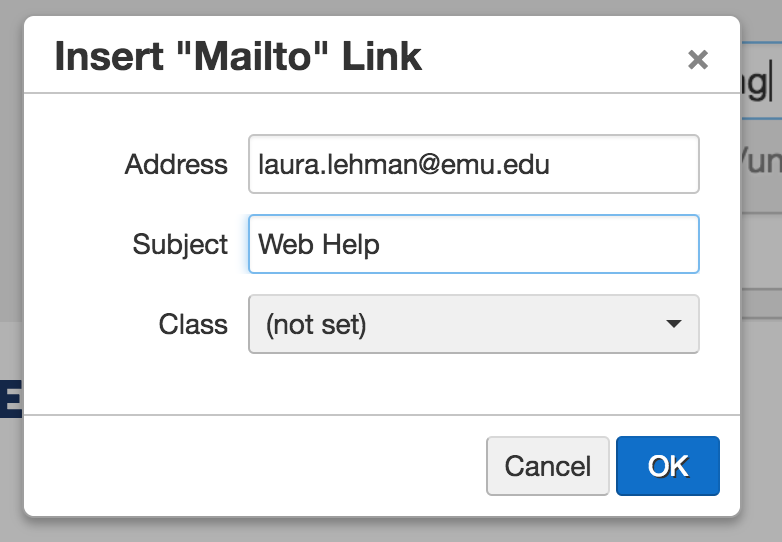The height and width of the screenshot is (542, 782).
Task: Click the Address input field
Action: pos(473,164)
